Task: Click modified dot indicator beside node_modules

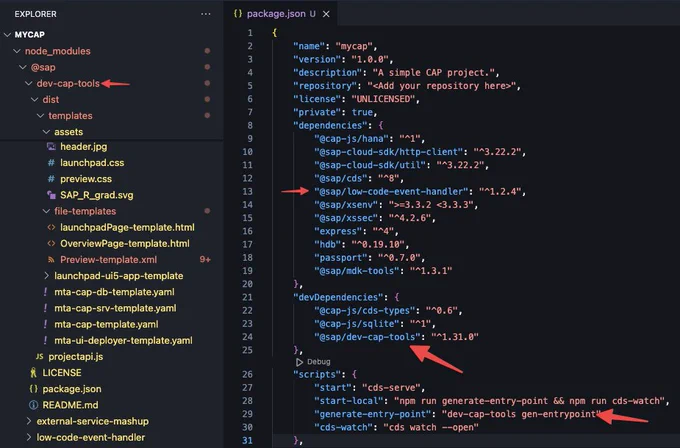Action: (x=207, y=51)
